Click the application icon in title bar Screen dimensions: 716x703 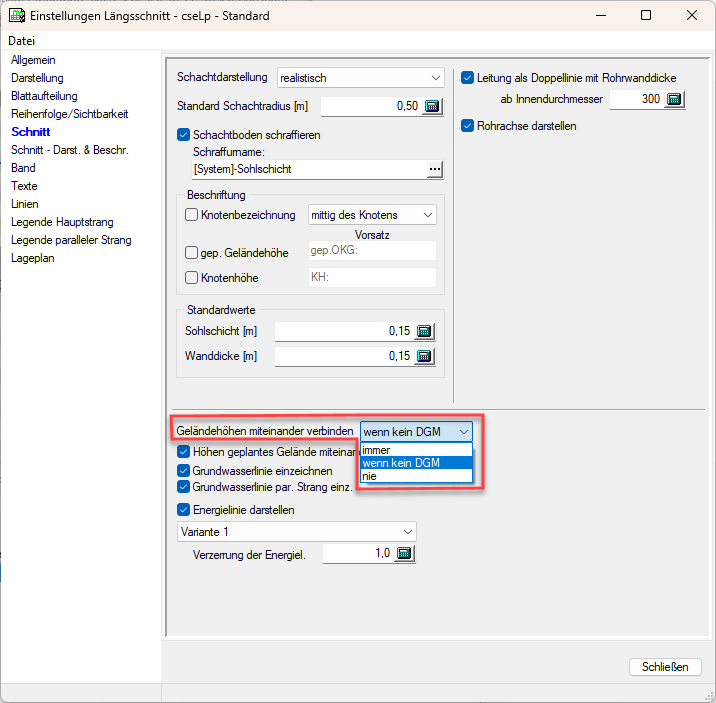(17, 16)
